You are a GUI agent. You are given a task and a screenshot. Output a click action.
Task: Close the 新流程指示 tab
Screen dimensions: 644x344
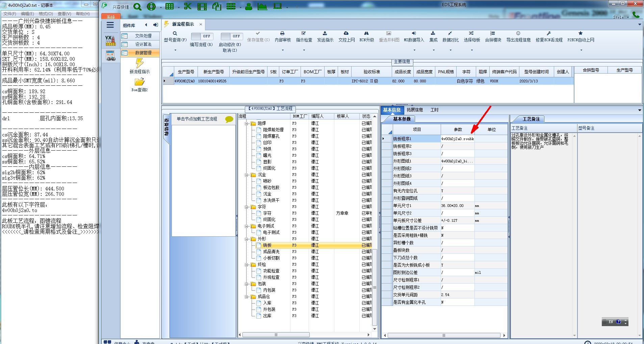(201, 24)
